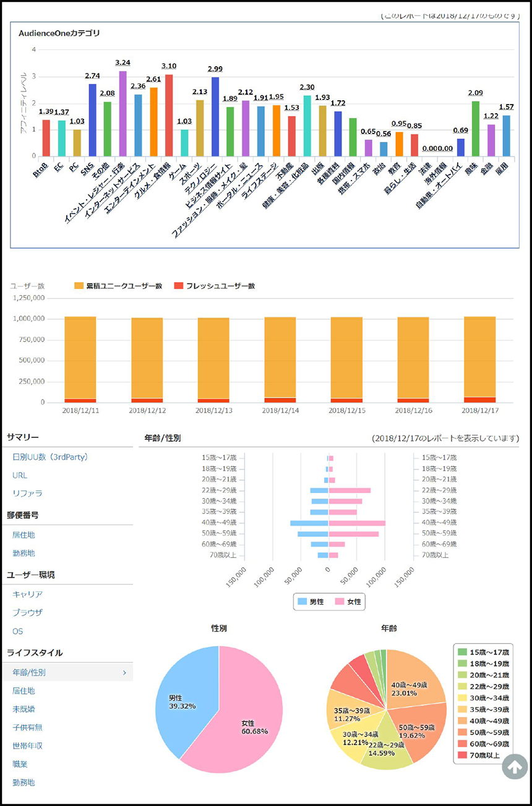Select リファラ in the sidebar
This screenshot has height=806, width=532.
[28, 493]
